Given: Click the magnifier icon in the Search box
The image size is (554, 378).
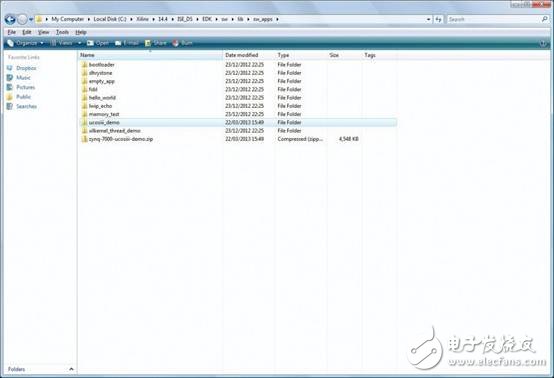Looking at the screenshot, I should tap(544, 19).
